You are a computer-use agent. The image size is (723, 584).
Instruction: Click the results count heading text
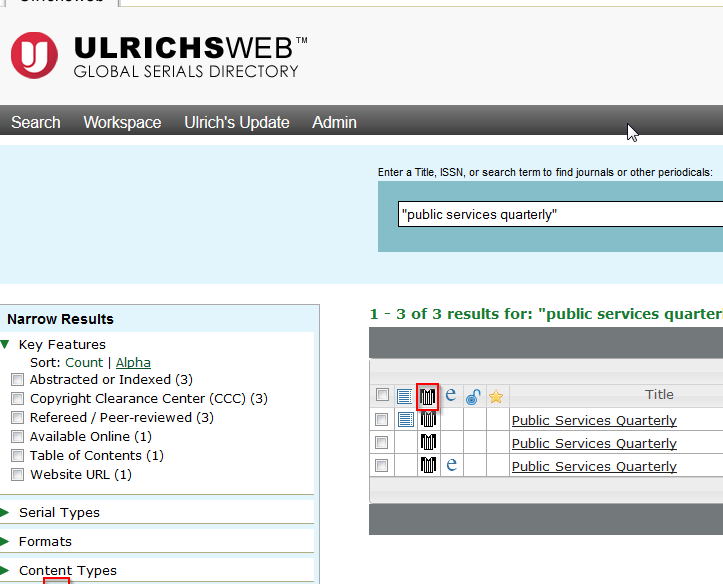pyautogui.click(x=546, y=314)
